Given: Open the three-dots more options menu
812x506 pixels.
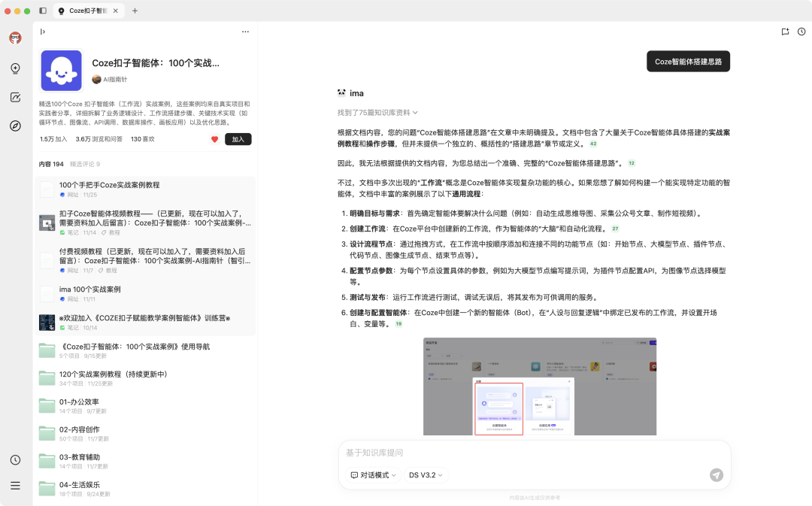Looking at the screenshot, I should coord(245,32).
